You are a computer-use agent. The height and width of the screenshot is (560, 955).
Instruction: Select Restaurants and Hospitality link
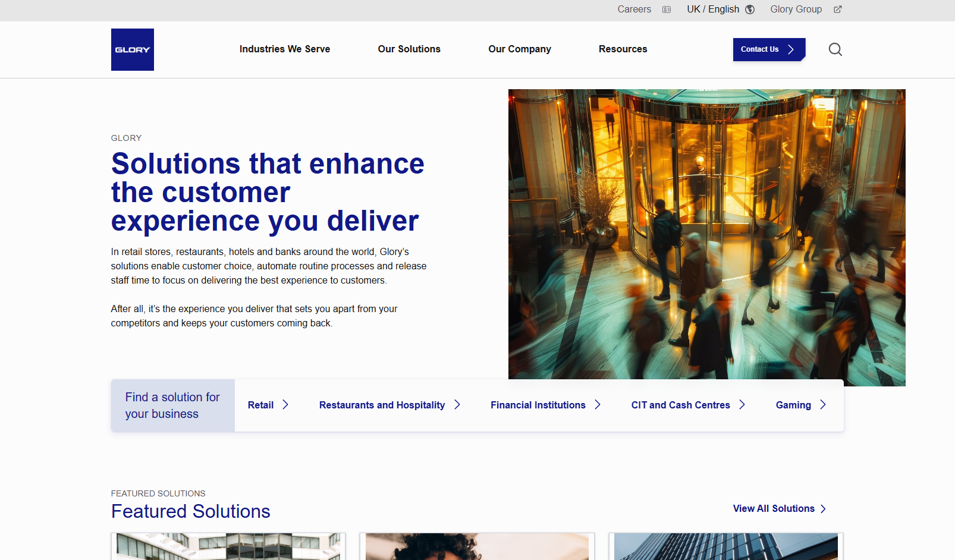pyautogui.click(x=382, y=405)
